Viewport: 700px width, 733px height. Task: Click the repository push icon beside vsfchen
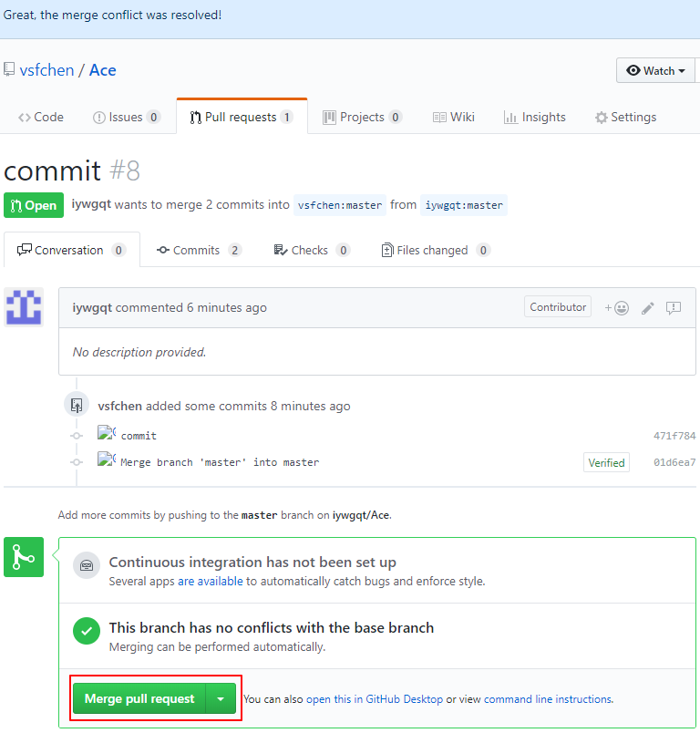77,406
